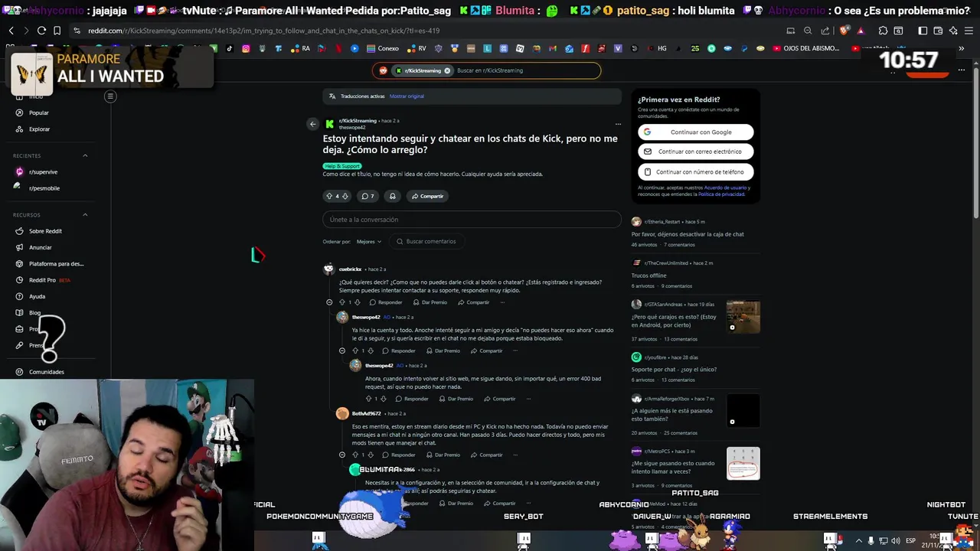Share post with Compartir button
The width and height of the screenshot is (980, 551).
[x=427, y=196]
